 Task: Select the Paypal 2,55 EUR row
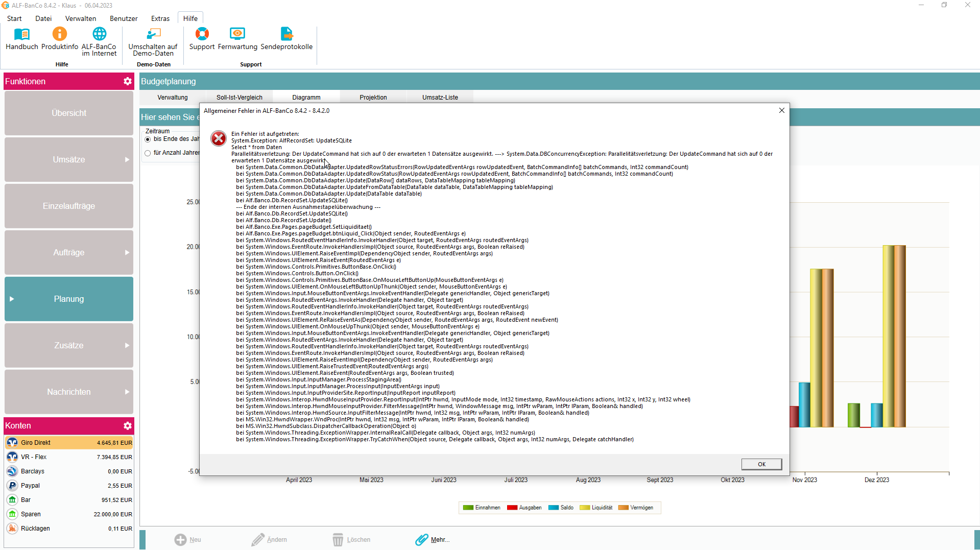(x=69, y=486)
